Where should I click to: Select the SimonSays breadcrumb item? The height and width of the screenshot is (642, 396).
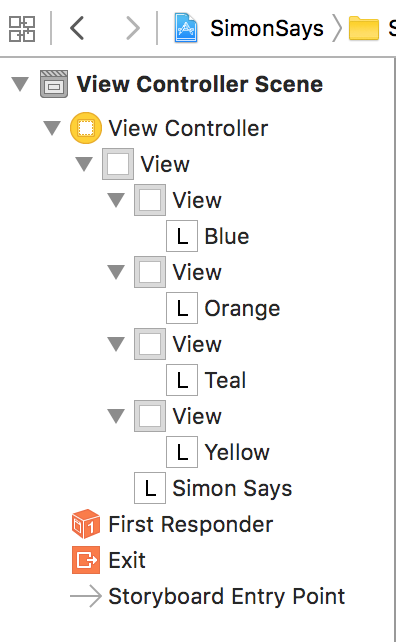point(267,28)
